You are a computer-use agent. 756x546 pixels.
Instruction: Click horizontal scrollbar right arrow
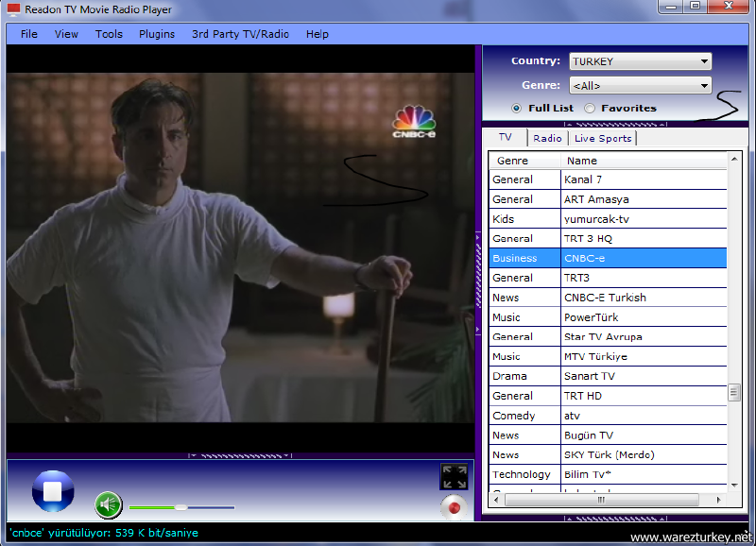coord(719,501)
